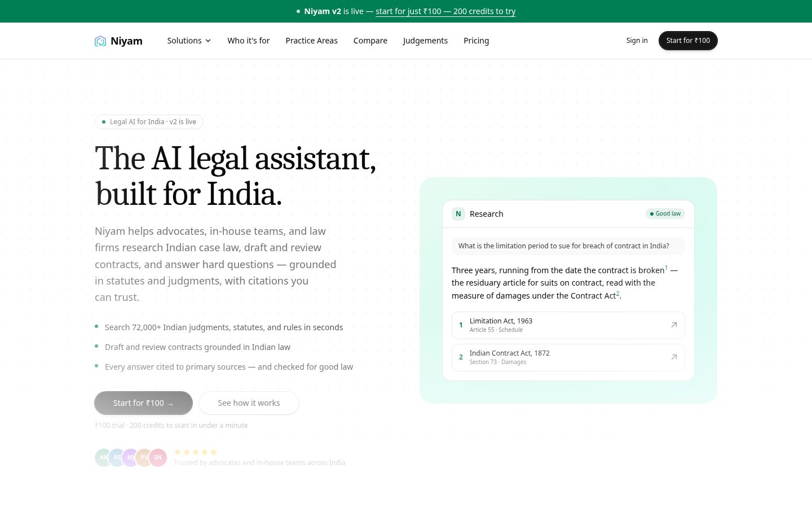The image size is (812, 508).
Task: Click the Good law status badge
Action: click(x=665, y=214)
